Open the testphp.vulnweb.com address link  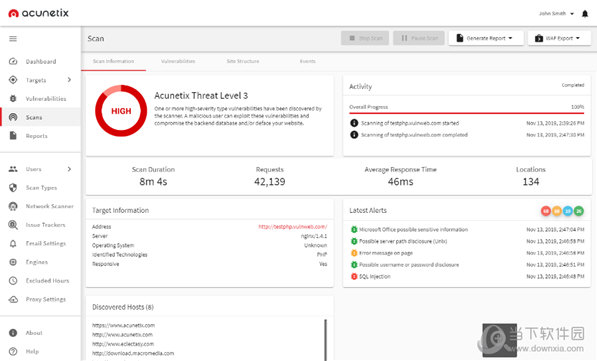click(x=292, y=227)
